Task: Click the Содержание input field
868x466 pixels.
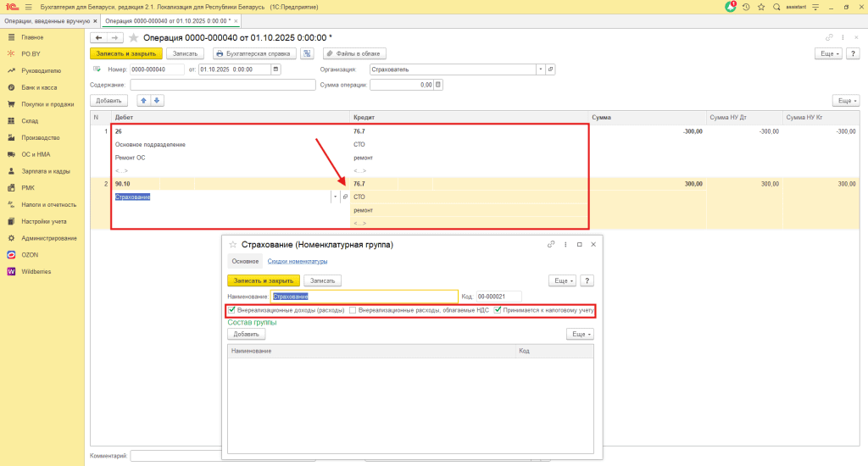Action: pos(223,85)
